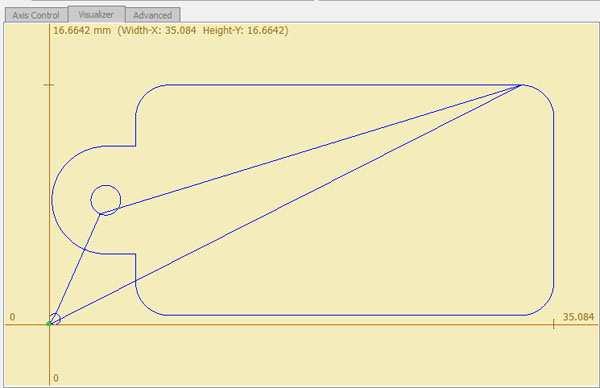Screen dimensions: 600x388
Task: Click where the diagonal travel lines meet at top right
Action: [x=521, y=85]
